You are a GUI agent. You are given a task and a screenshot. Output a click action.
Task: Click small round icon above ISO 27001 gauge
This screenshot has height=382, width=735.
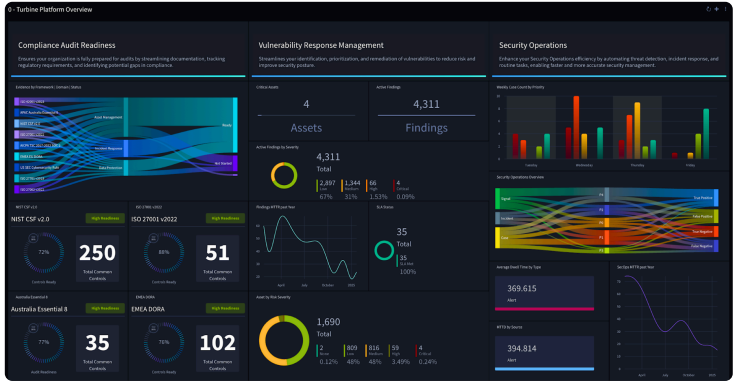pyautogui.click(x=153, y=239)
